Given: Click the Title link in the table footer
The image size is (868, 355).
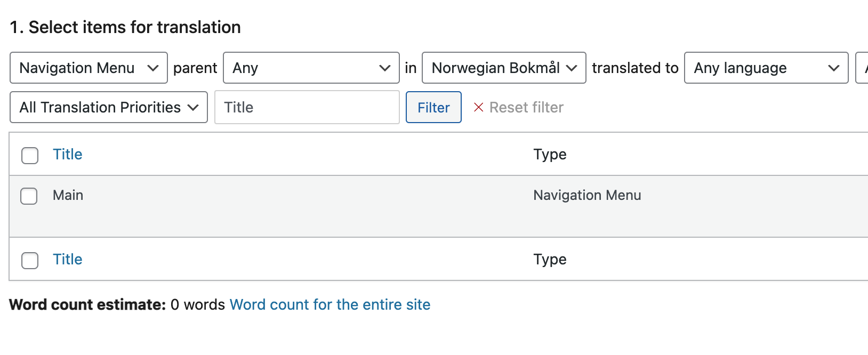Looking at the screenshot, I should [x=68, y=259].
